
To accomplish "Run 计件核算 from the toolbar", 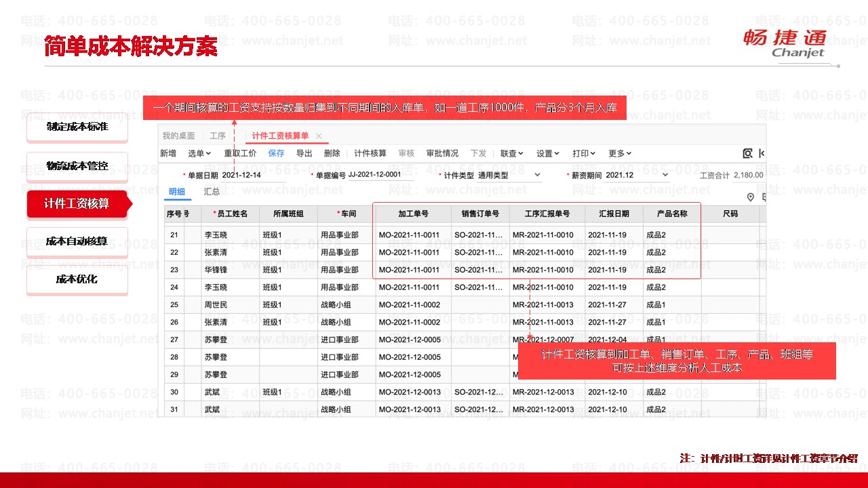I will (370, 154).
